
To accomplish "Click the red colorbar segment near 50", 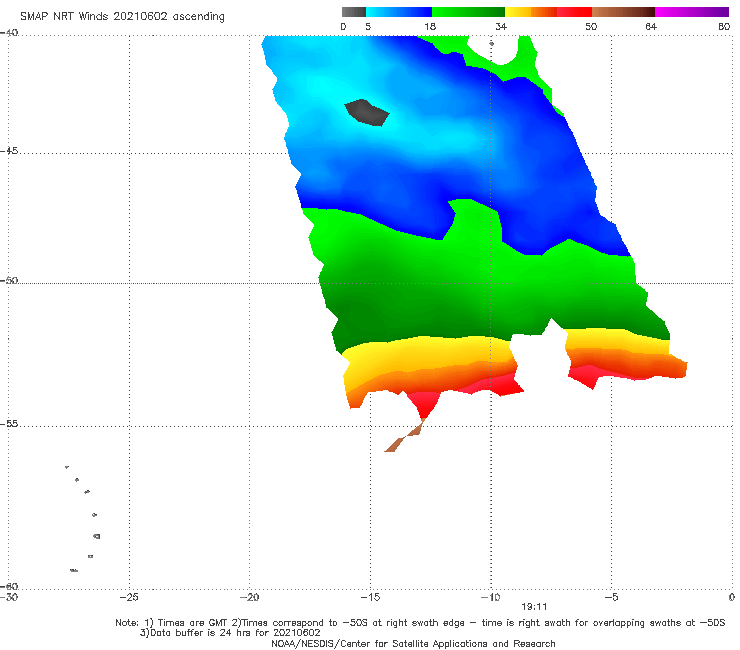I will [574, 12].
